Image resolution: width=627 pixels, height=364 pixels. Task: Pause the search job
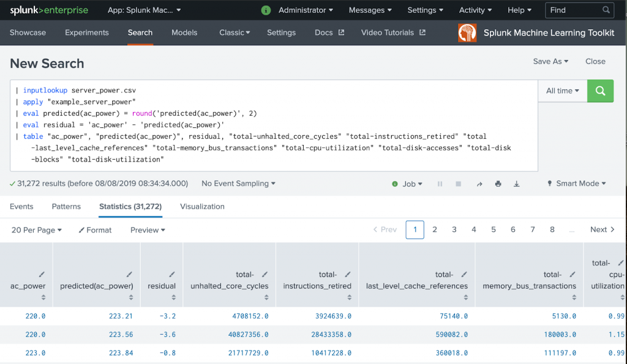click(x=440, y=184)
